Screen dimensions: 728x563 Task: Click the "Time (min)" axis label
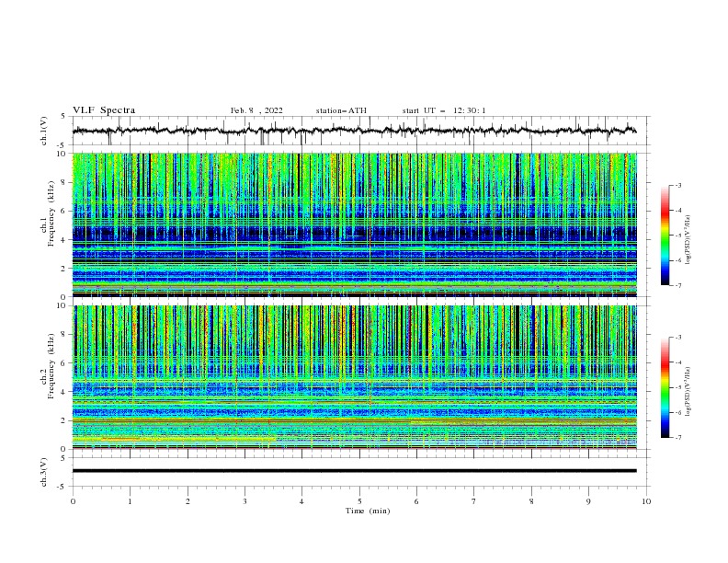(368, 511)
